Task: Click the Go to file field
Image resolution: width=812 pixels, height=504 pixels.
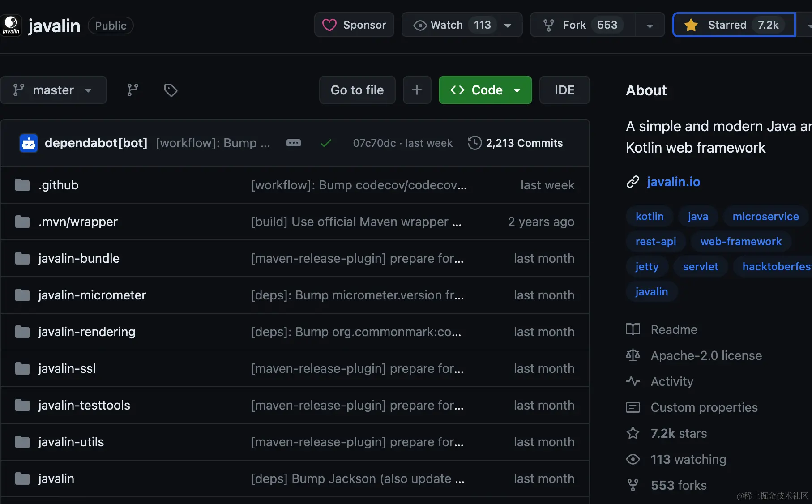Action: coord(357,90)
